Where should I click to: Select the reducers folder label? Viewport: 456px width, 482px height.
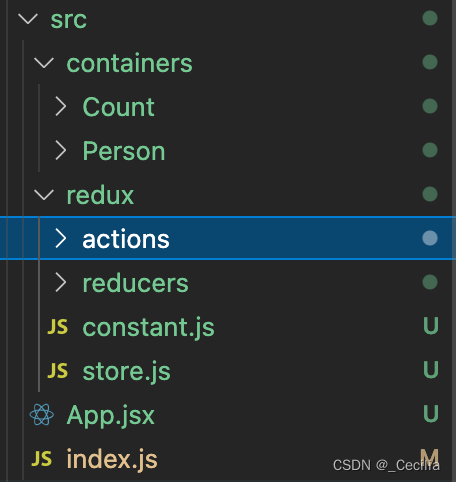136,283
